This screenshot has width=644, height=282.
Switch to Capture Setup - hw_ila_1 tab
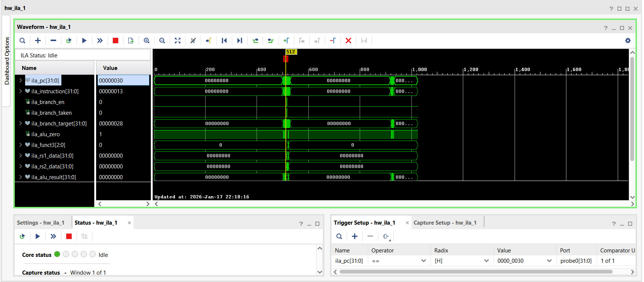(x=445, y=223)
